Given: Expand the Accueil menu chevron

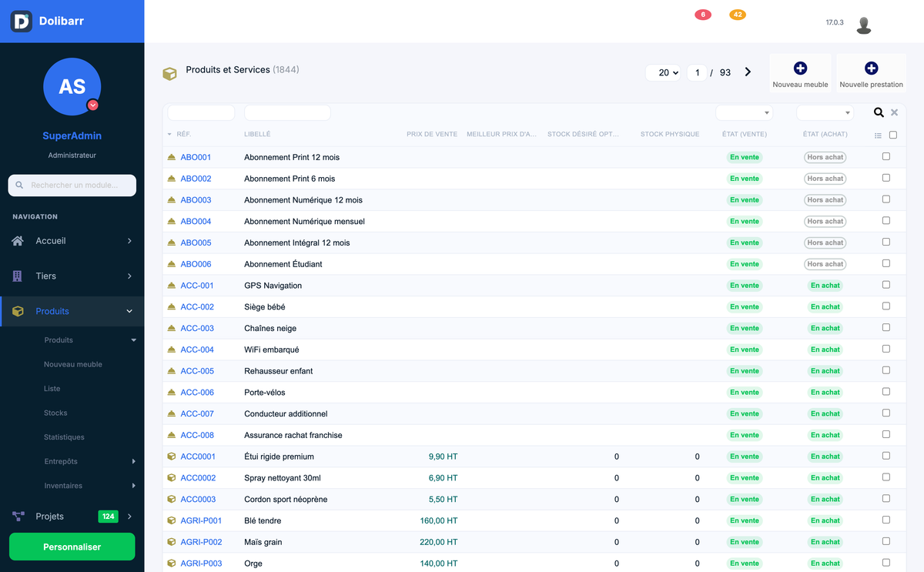Looking at the screenshot, I should tap(129, 241).
